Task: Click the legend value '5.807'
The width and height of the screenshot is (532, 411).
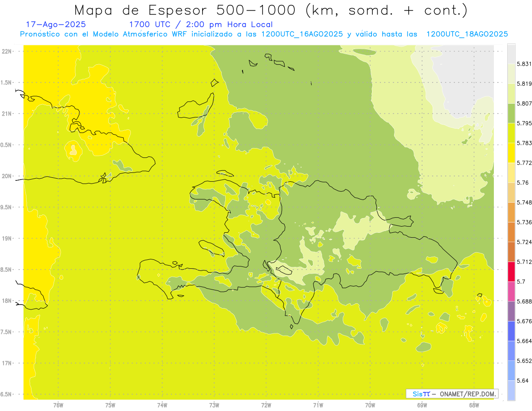Action: [524, 103]
